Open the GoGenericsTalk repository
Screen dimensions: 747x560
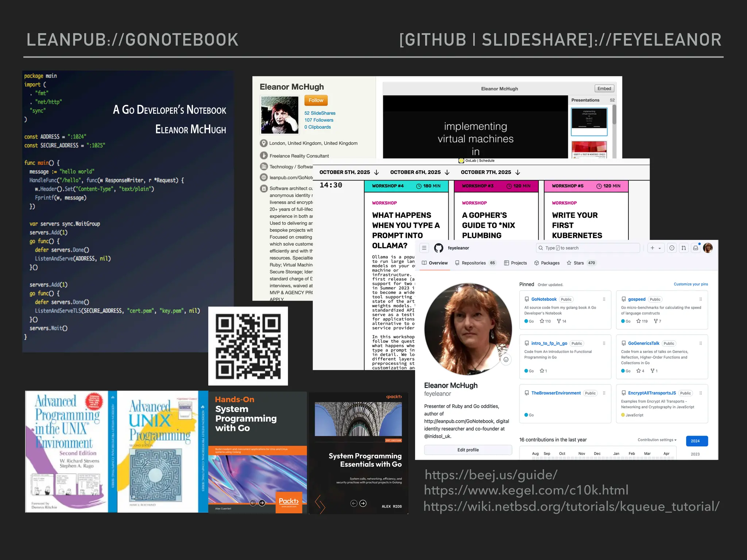tap(643, 343)
